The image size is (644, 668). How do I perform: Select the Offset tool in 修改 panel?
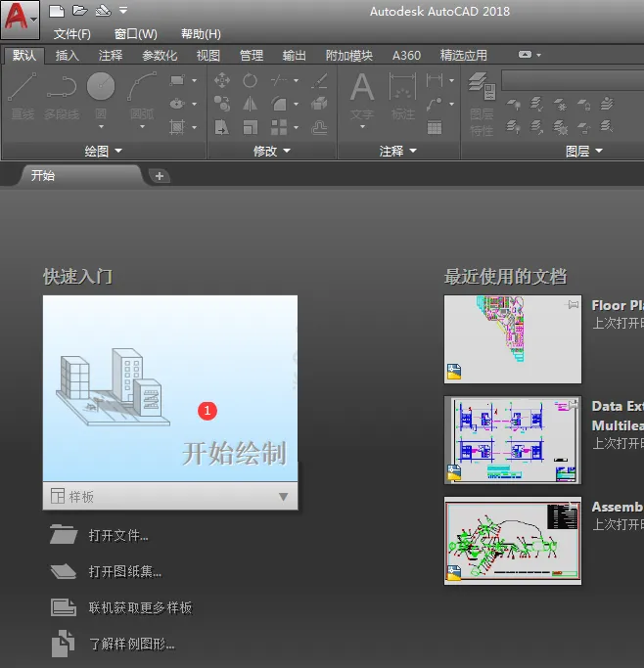coord(319,127)
